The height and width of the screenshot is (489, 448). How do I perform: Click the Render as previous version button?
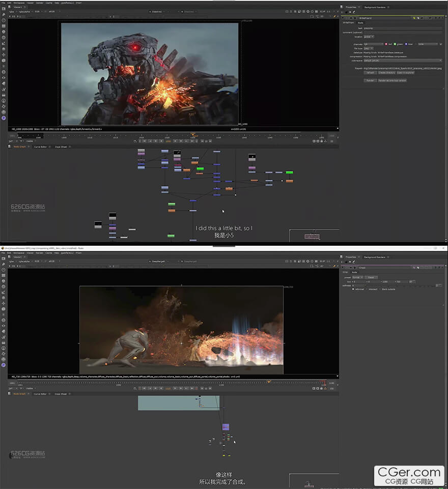(x=392, y=80)
